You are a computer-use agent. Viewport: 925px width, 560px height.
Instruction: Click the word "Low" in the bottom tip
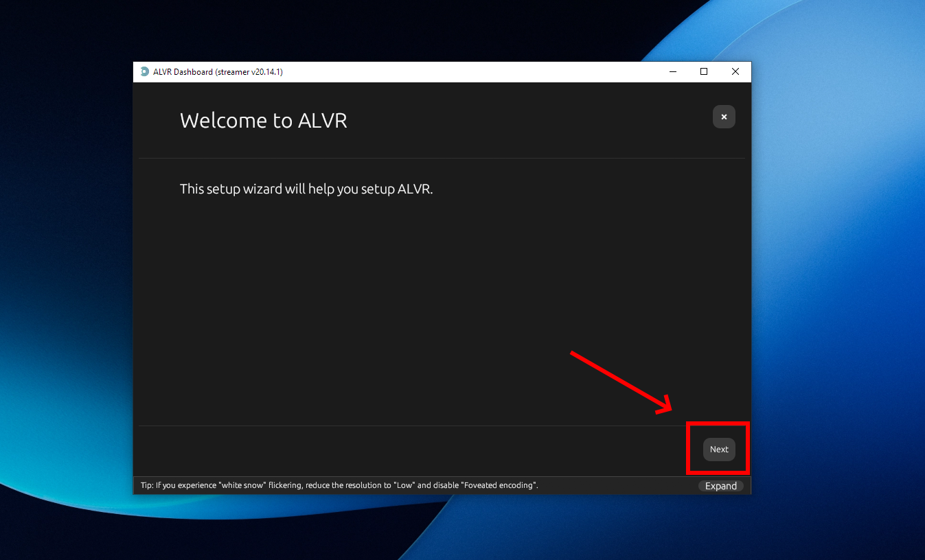click(x=403, y=486)
